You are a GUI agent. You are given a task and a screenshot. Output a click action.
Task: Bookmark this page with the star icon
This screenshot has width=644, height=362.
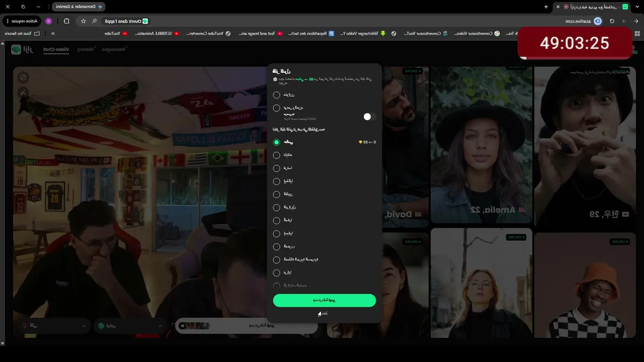84,21
